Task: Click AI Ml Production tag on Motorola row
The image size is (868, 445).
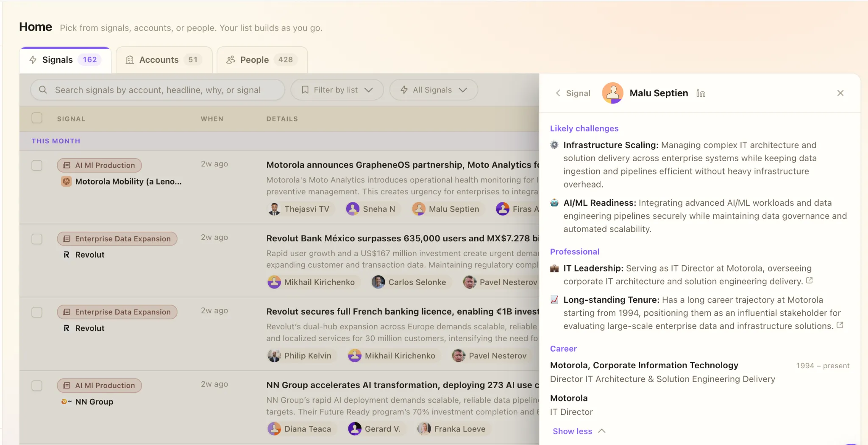Action: click(x=99, y=165)
